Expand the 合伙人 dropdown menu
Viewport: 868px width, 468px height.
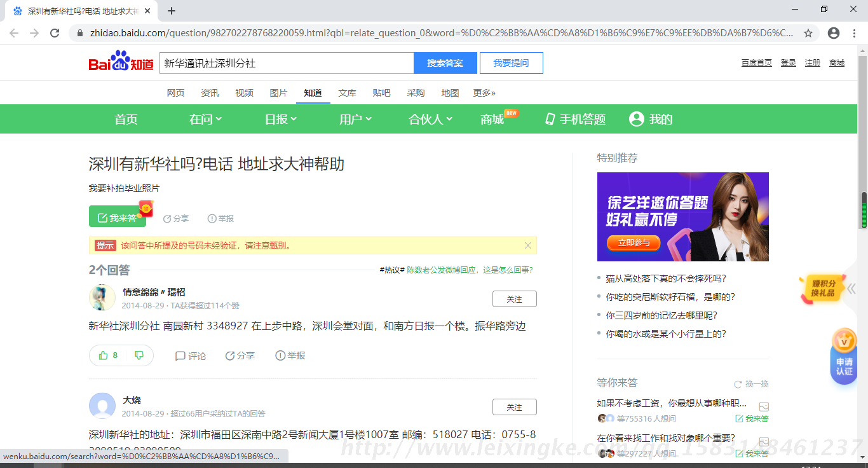click(431, 119)
